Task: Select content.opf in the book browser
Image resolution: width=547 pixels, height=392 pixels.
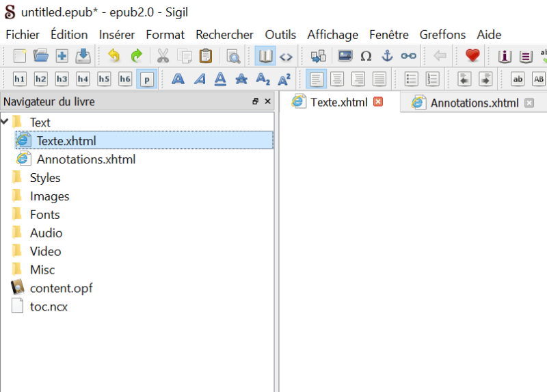Action: click(x=61, y=288)
